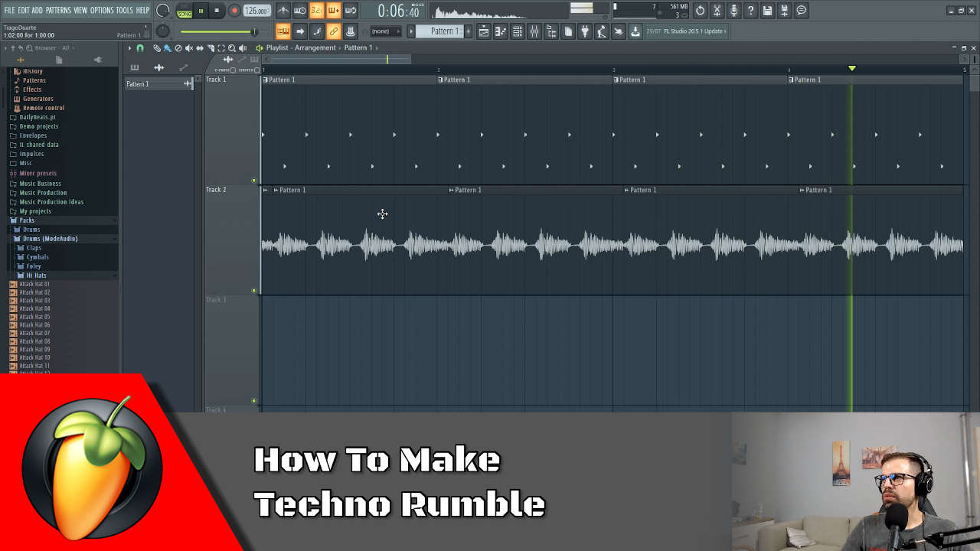Click the scissors audio editor icon
This screenshot has width=980, height=551.
click(717, 11)
